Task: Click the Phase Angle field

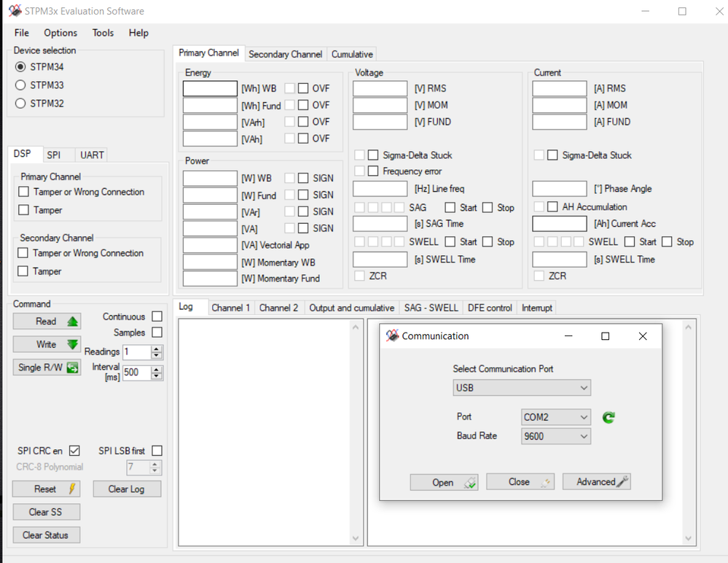Action: coord(560,189)
